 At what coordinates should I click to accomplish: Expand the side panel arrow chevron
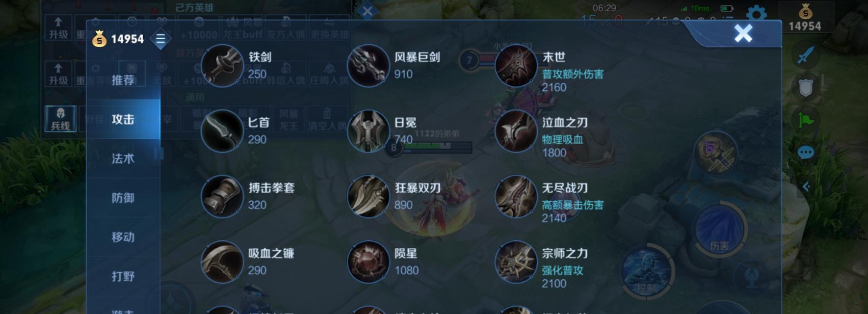pos(806,186)
